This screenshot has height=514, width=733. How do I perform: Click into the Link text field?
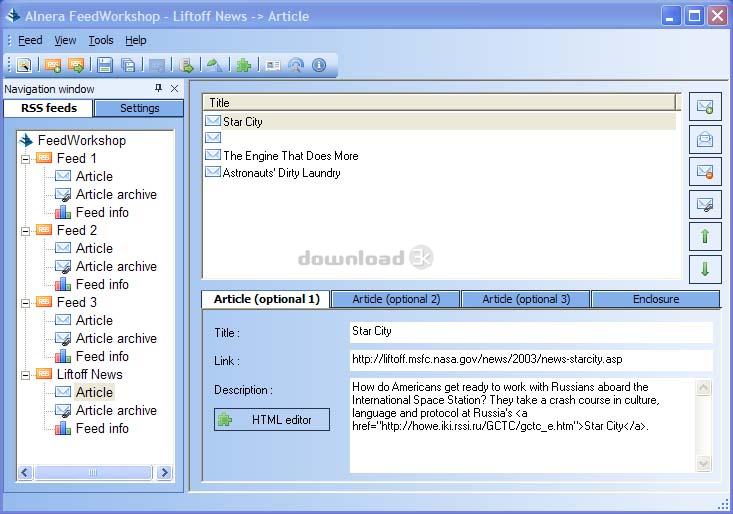click(x=531, y=360)
